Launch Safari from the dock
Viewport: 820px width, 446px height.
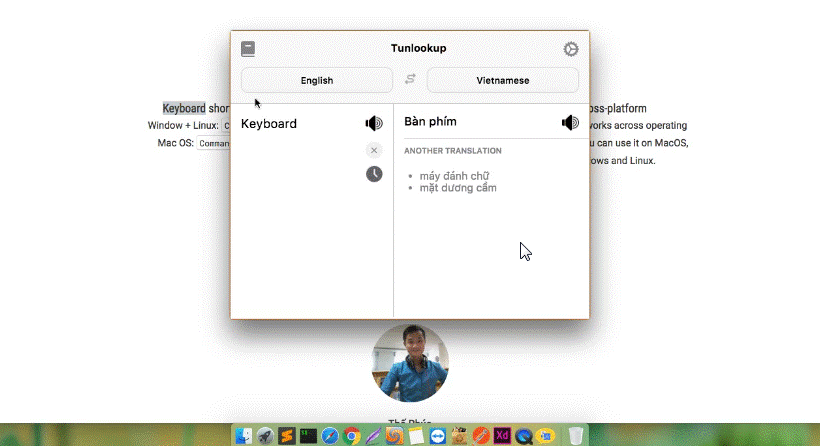tap(330, 436)
